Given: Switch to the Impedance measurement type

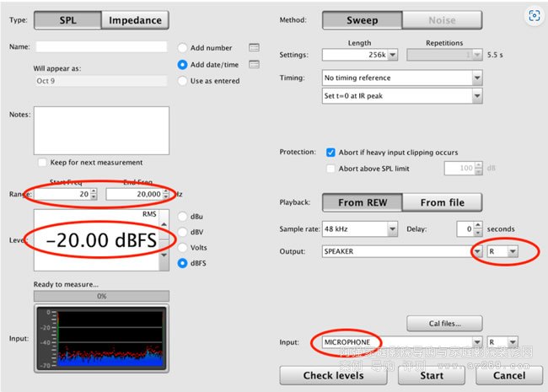Looking at the screenshot, I should point(135,20).
